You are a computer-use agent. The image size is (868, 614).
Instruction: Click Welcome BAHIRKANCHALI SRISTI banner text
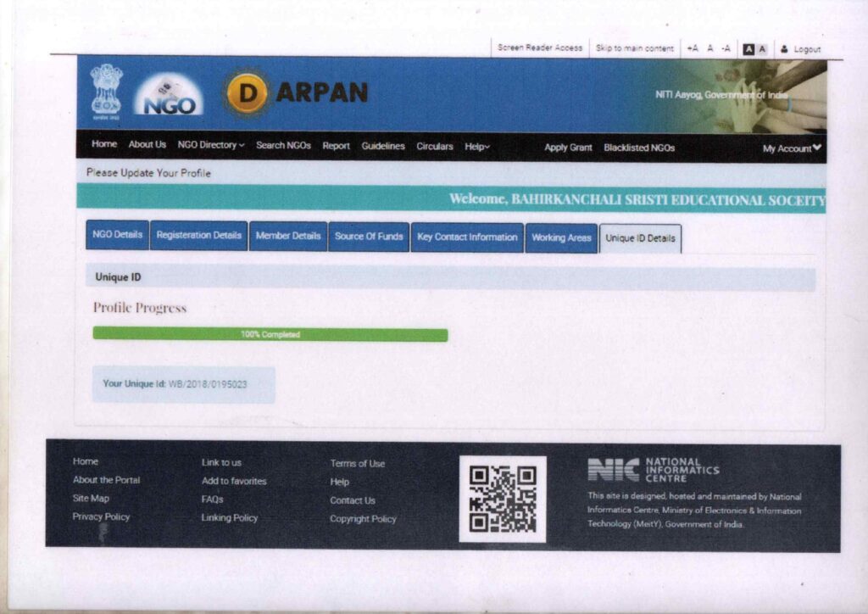(x=637, y=200)
